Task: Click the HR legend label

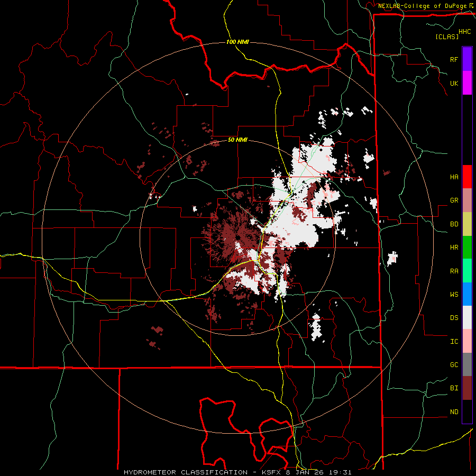Action: pos(454,248)
